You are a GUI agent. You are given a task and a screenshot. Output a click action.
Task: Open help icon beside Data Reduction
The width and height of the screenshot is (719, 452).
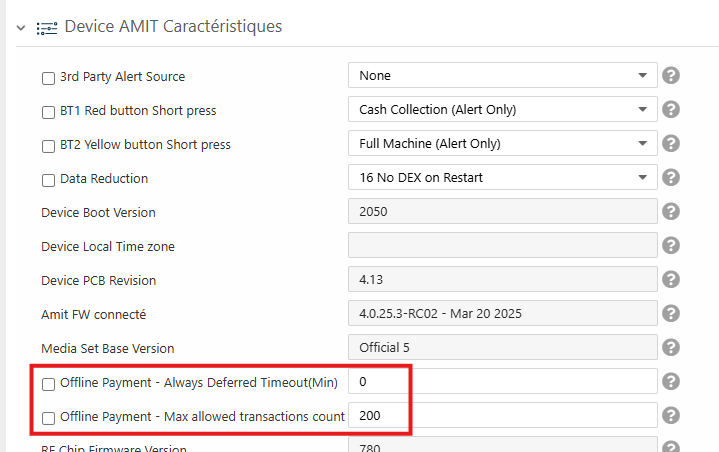click(x=671, y=177)
